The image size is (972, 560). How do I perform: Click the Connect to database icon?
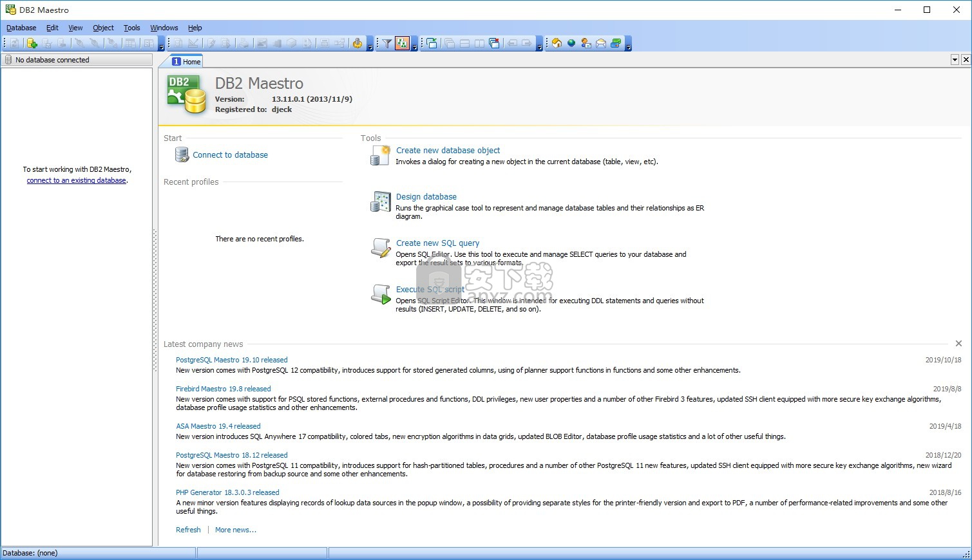click(182, 154)
